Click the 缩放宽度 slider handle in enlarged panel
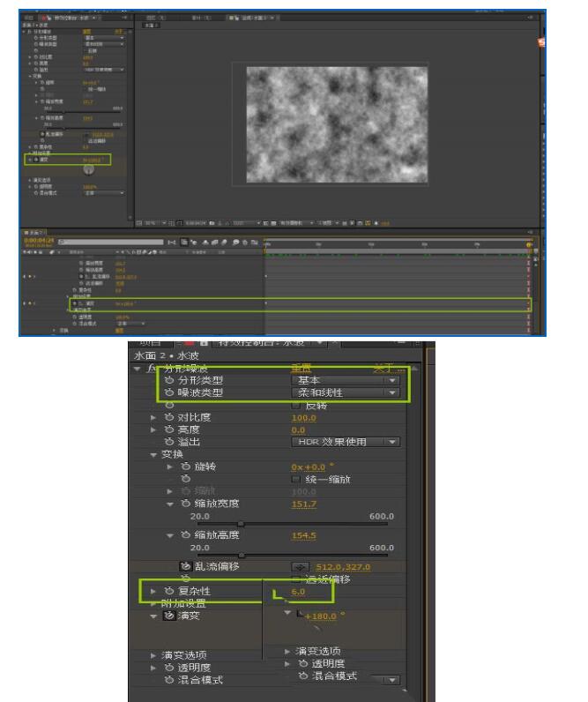 241,524
